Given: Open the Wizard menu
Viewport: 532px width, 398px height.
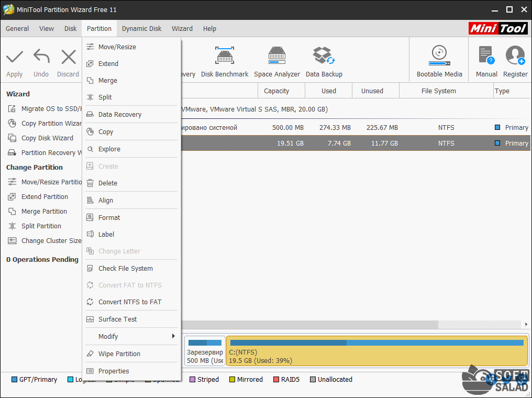Looking at the screenshot, I should [182, 29].
